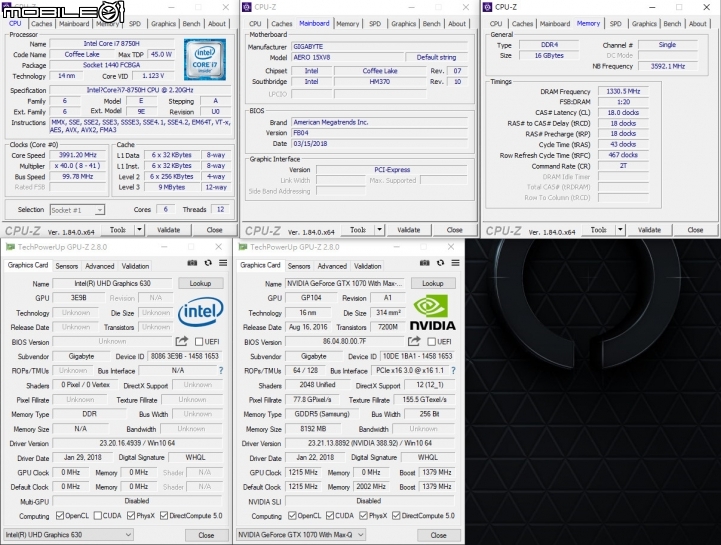
Task: Click the screenshot camera icon in Intel GPU-Z
Action: coord(192,263)
